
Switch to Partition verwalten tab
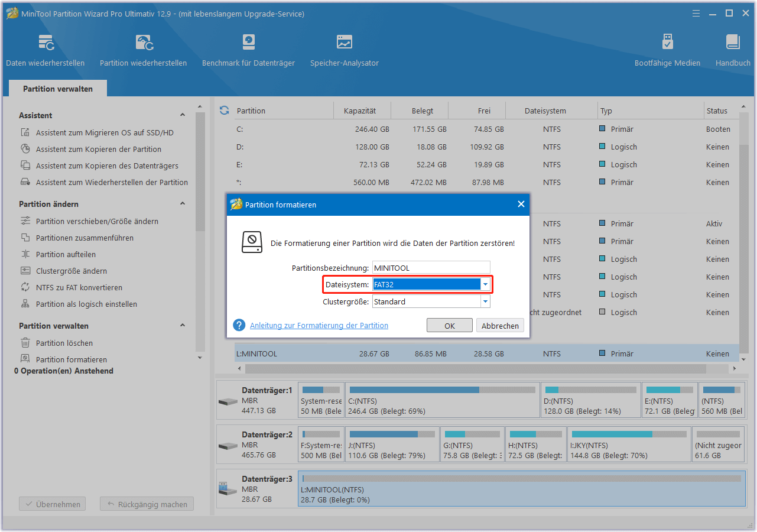58,89
